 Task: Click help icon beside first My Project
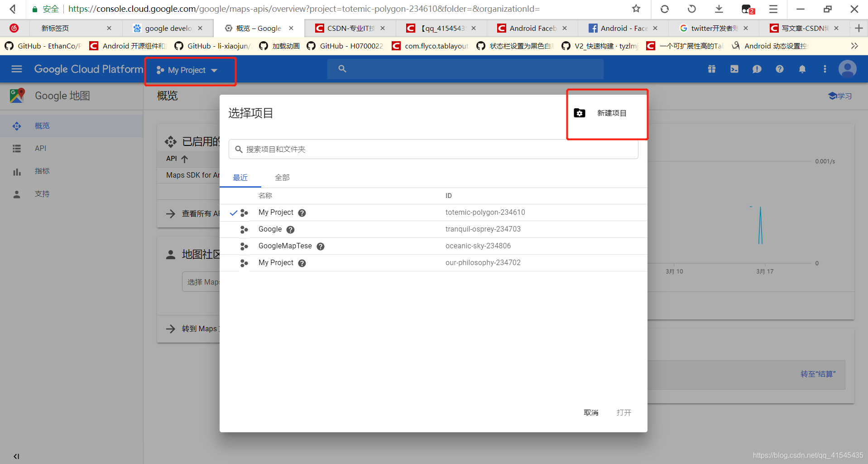click(x=302, y=213)
